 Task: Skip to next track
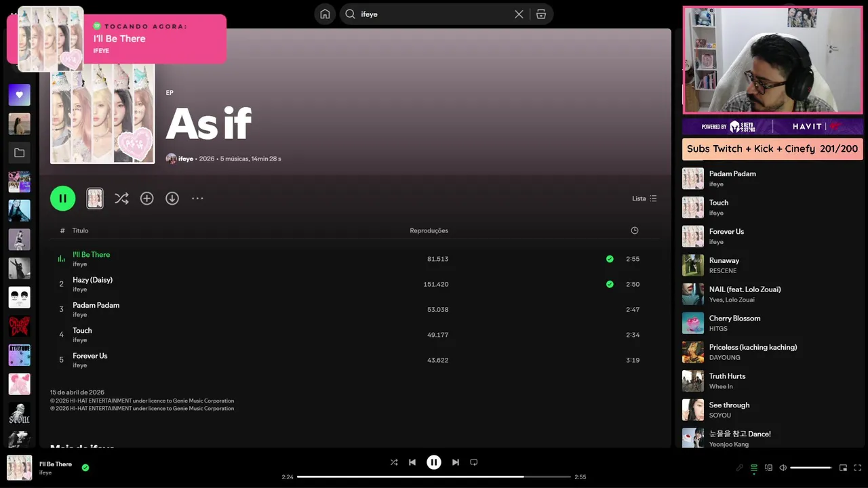[x=456, y=462]
